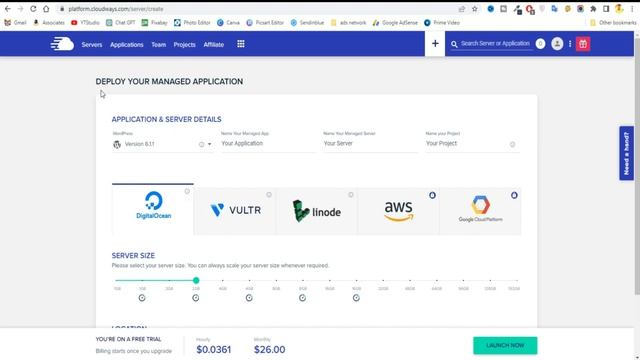Image resolution: width=640 pixels, height=360 pixels.
Task: Open the Canva bookmark
Action: pos(229,22)
